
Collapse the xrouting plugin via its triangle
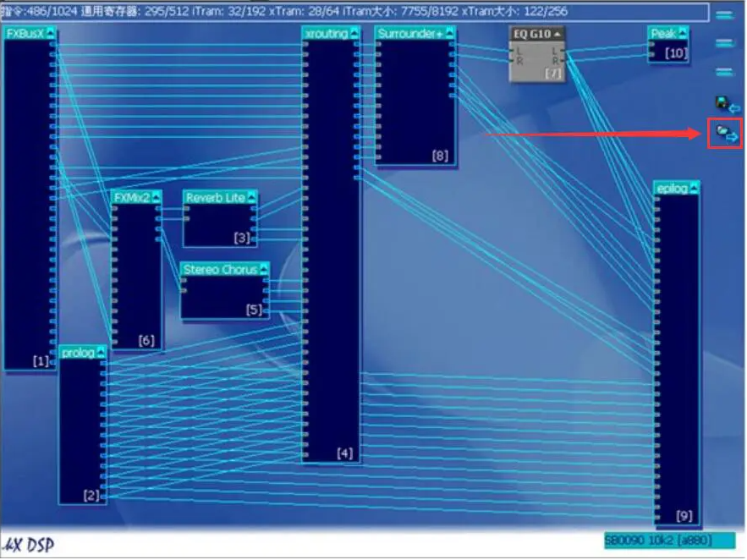(354, 33)
